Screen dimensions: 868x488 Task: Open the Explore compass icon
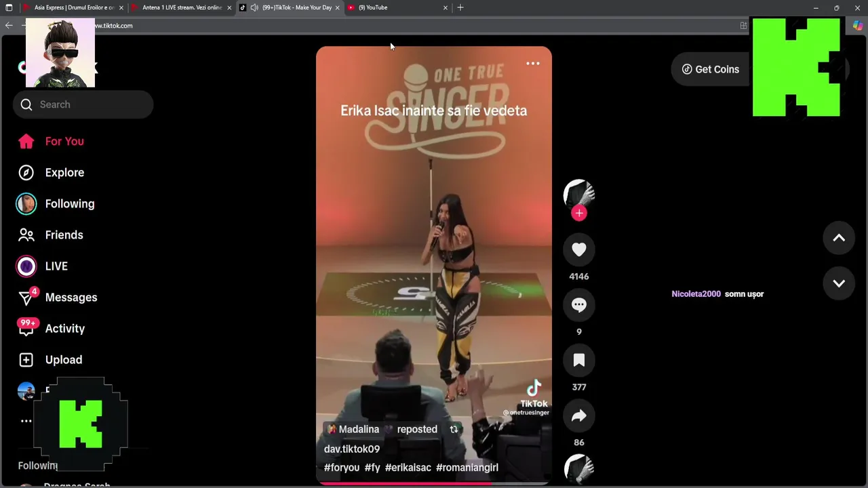[26, 173]
